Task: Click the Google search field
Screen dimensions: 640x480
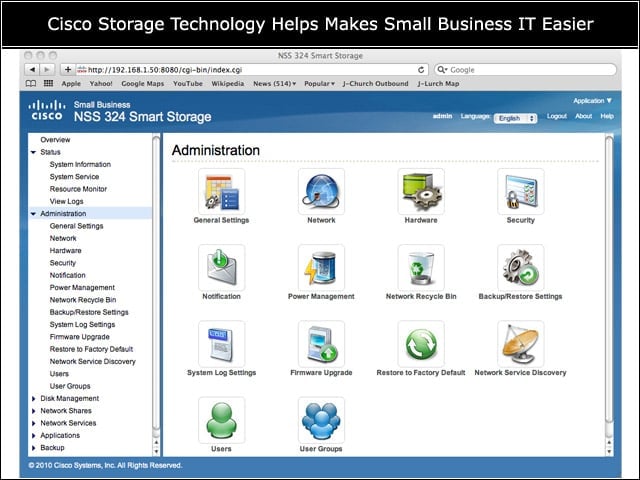Action: click(x=526, y=70)
